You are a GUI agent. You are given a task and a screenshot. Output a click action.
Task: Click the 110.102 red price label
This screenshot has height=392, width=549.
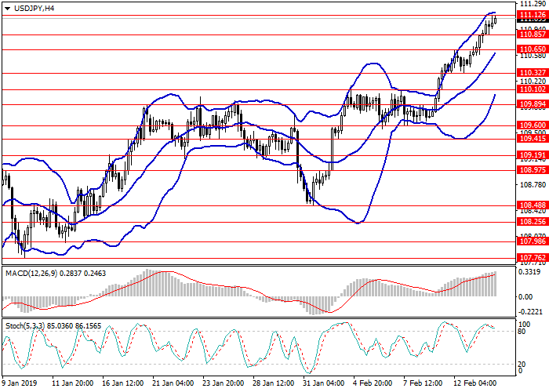tap(532, 89)
